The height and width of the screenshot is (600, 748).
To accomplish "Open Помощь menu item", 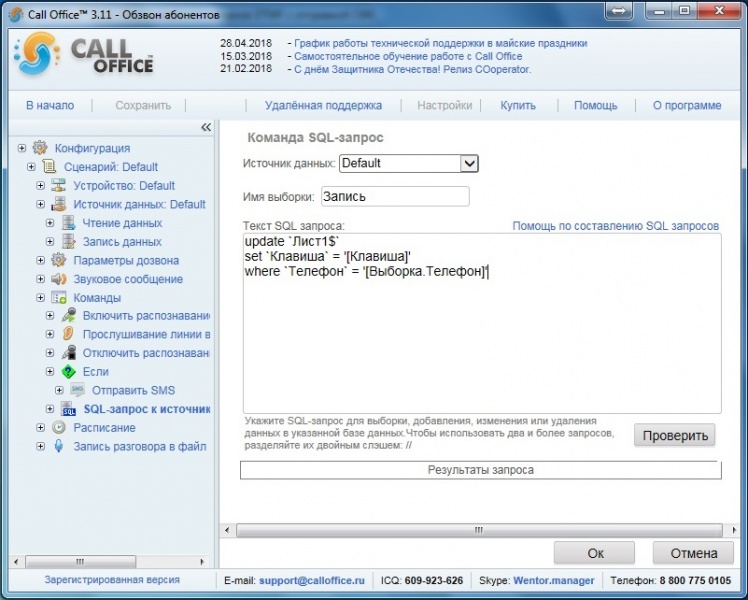I will pyautogui.click(x=596, y=105).
